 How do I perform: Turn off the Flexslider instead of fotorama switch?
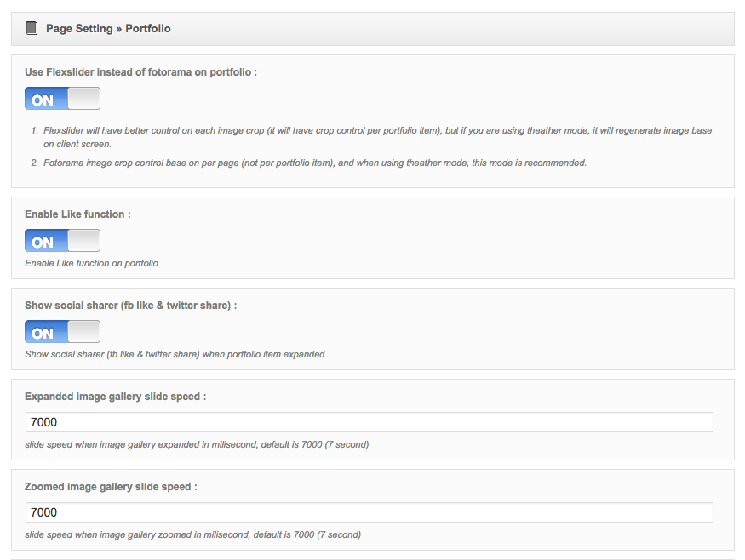point(62,99)
